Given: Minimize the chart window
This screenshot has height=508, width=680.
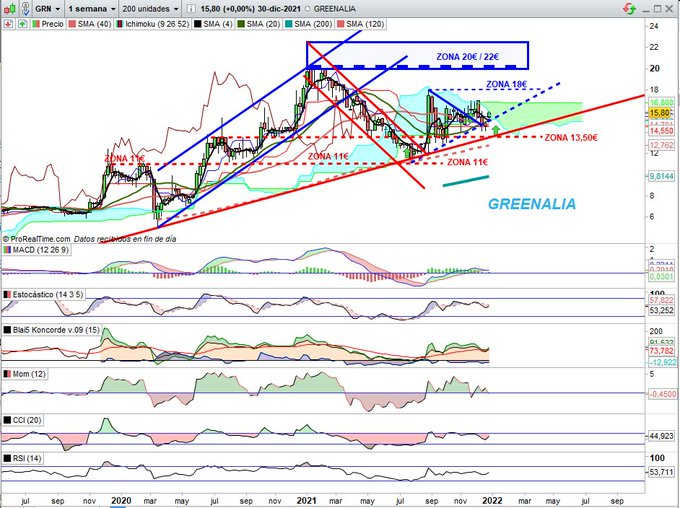Looking at the screenshot, I should tap(647, 9).
